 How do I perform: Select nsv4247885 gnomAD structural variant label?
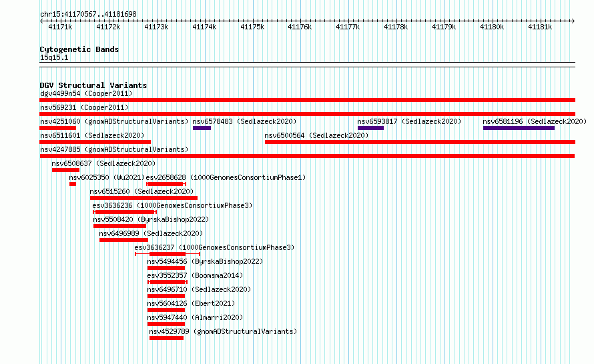pos(114,149)
